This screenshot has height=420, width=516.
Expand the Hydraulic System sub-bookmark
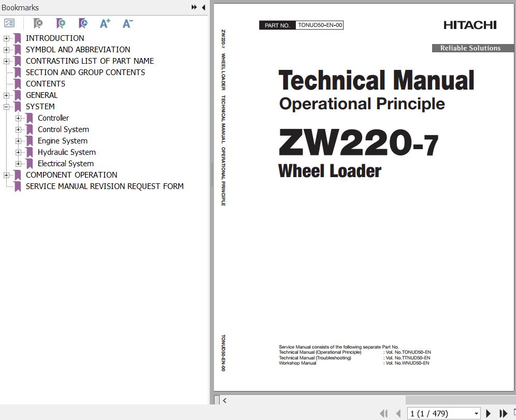[x=19, y=152]
